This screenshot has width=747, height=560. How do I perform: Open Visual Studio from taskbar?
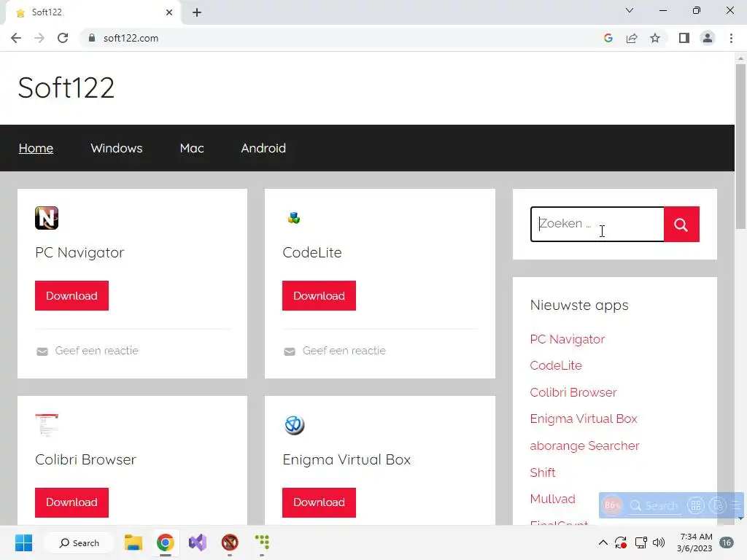pyautogui.click(x=198, y=542)
